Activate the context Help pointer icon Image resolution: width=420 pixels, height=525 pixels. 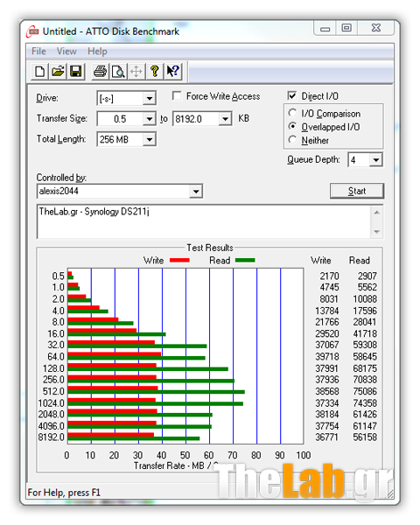tap(173, 72)
